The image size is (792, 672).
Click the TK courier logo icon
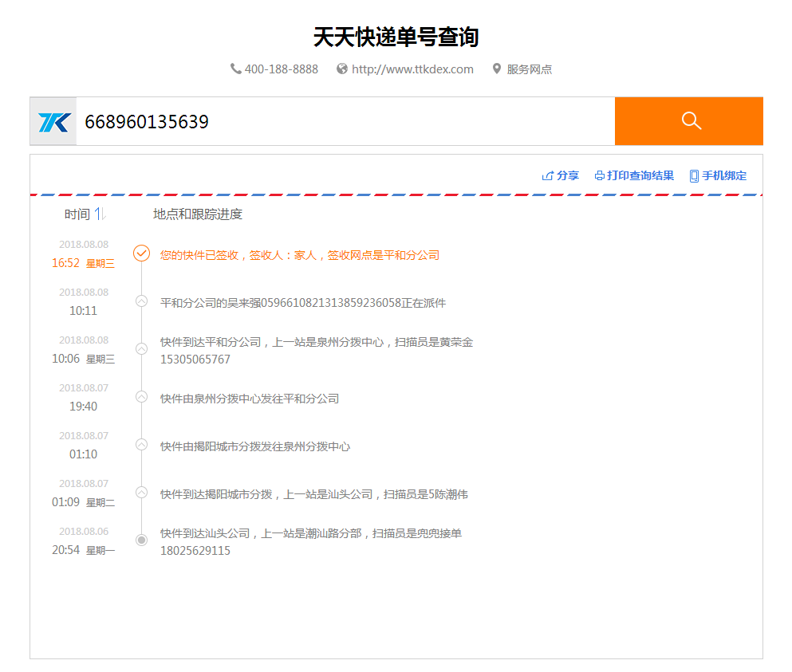53,122
